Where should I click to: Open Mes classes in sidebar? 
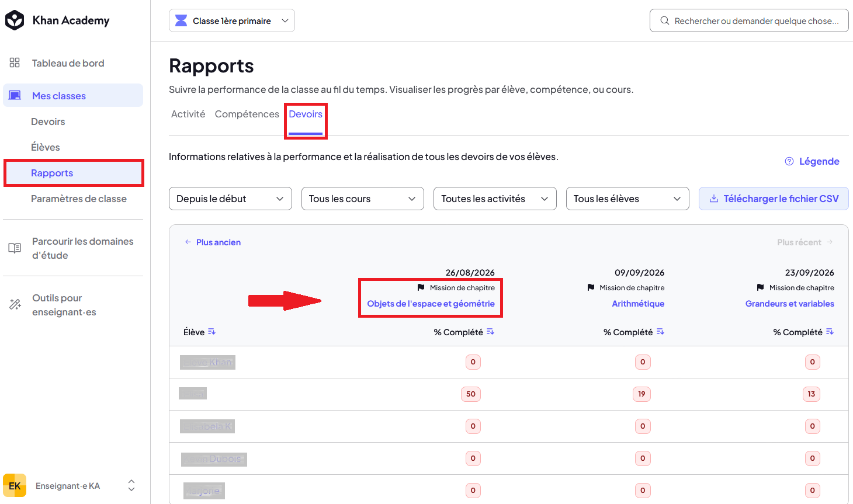tap(73, 96)
